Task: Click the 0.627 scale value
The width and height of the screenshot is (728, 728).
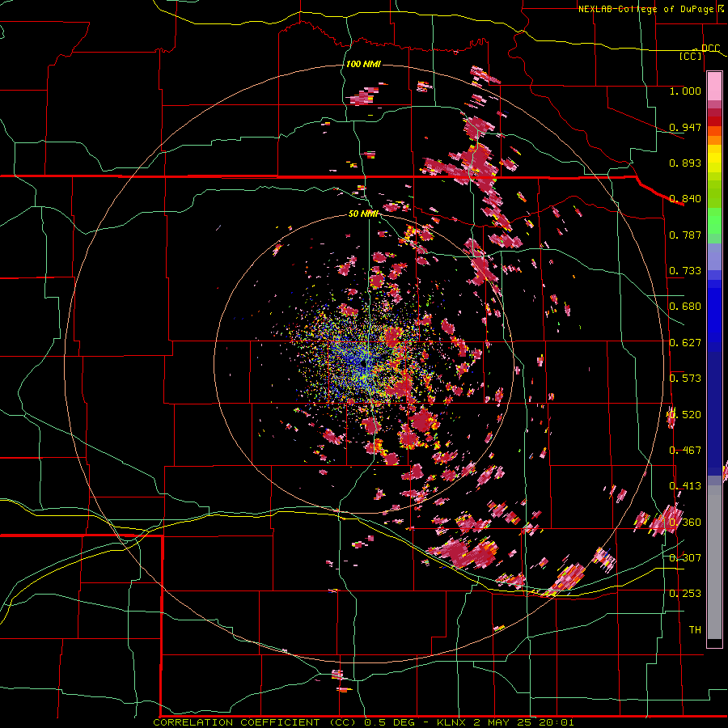Action: [685, 343]
